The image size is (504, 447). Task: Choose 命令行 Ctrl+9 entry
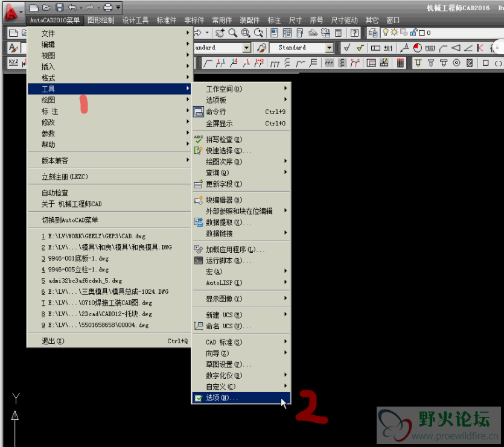click(x=241, y=112)
